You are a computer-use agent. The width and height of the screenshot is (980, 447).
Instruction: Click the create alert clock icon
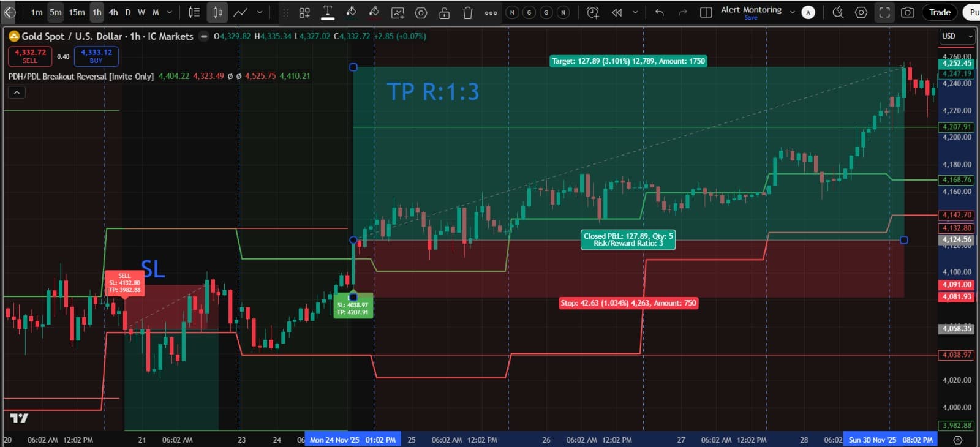(x=592, y=12)
